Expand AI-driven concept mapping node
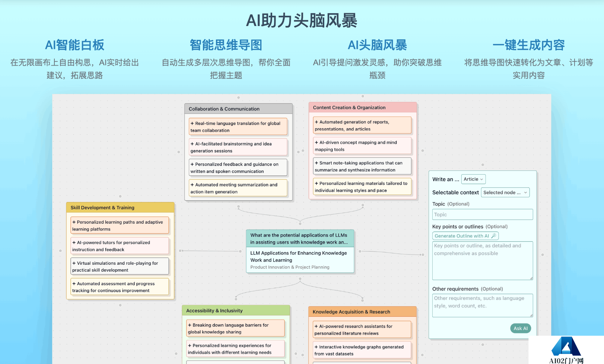604x364 pixels. [x=316, y=143]
